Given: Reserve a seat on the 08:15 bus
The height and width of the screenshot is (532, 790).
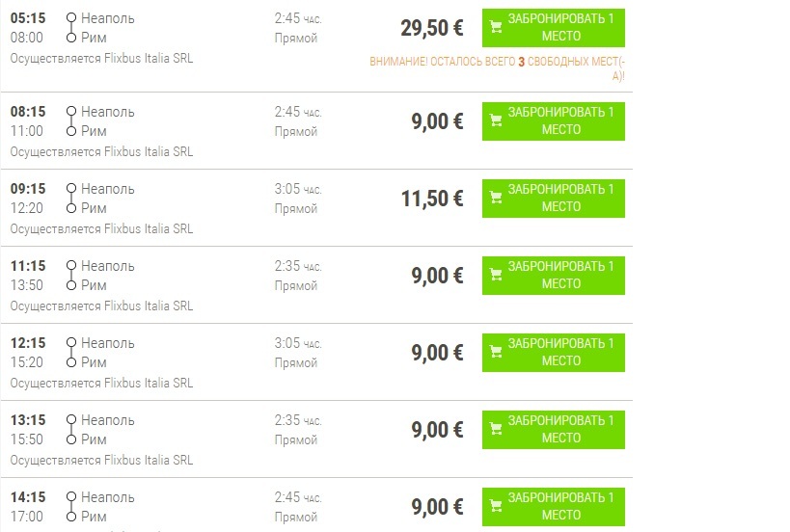Looking at the screenshot, I should click(554, 120).
